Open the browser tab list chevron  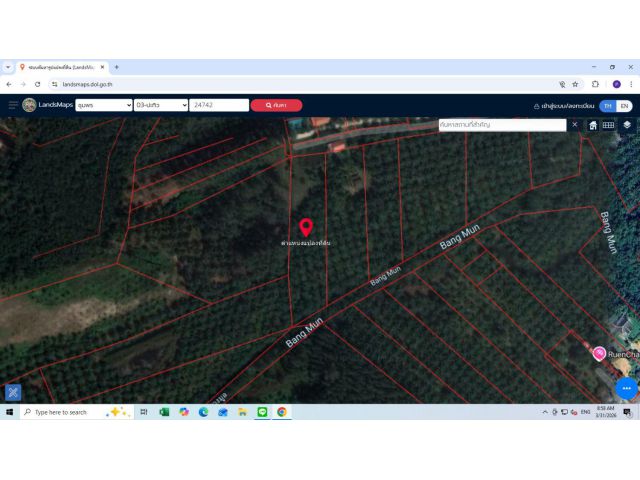click(x=8, y=67)
